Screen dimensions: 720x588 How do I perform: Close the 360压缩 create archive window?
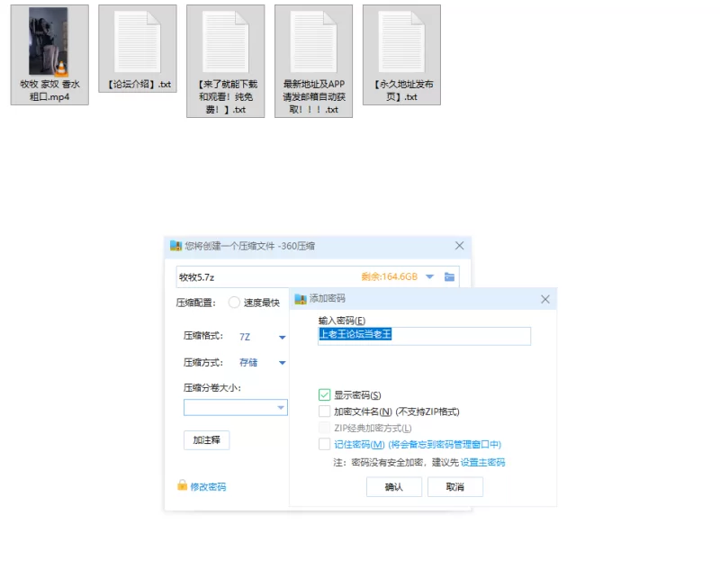459,246
